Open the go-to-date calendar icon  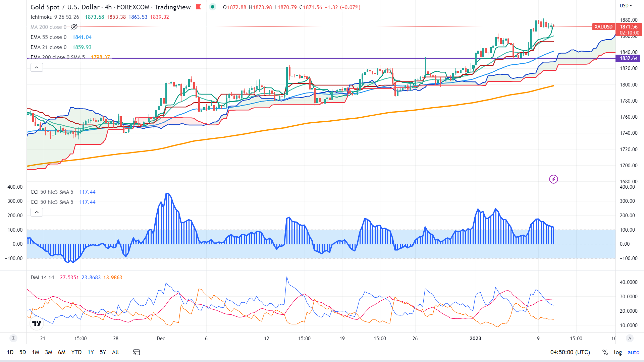click(136, 352)
